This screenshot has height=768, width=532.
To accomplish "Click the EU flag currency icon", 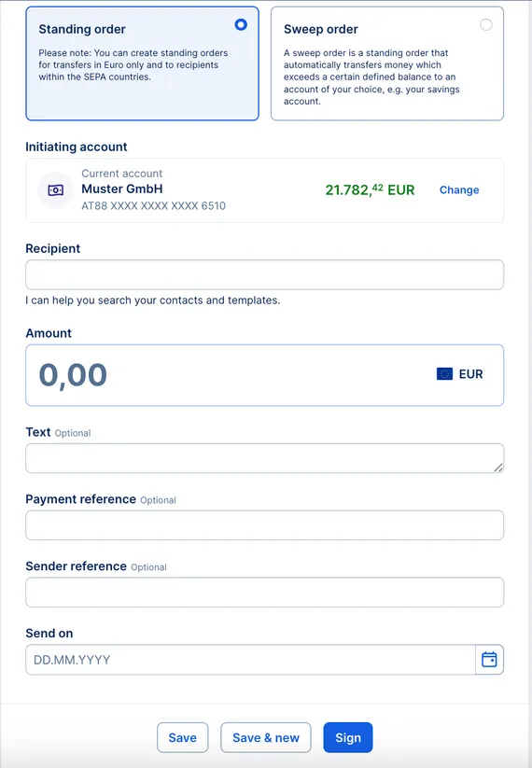I will coord(444,374).
